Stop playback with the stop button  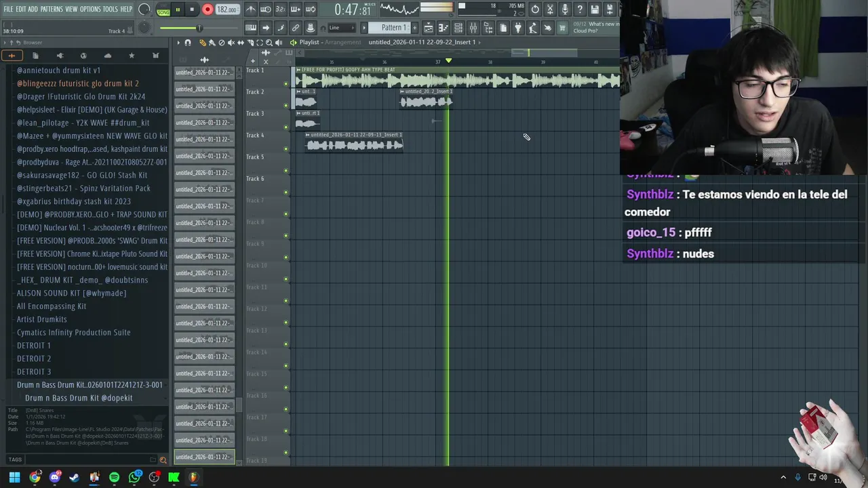pos(192,9)
